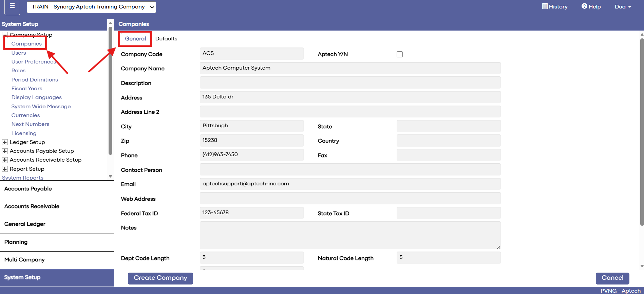
Task: Open the Multi Company module
Action: click(57, 260)
